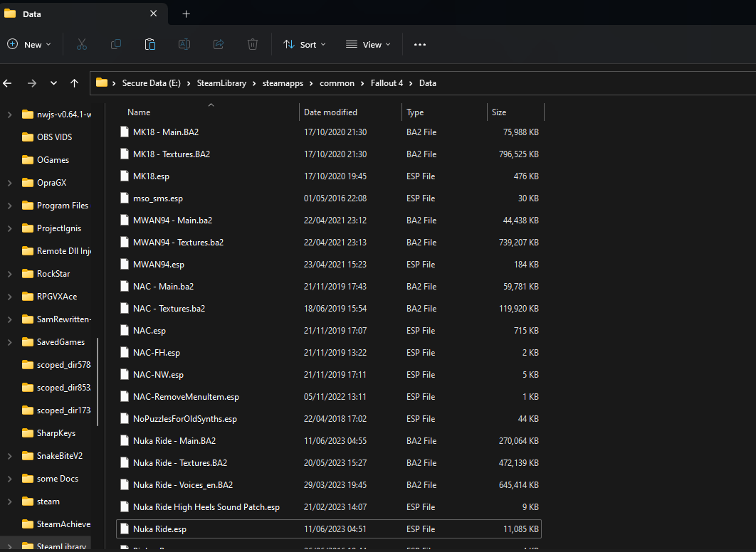Open the Sort dropdown menu
756x552 pixels.
pos(304,44)
